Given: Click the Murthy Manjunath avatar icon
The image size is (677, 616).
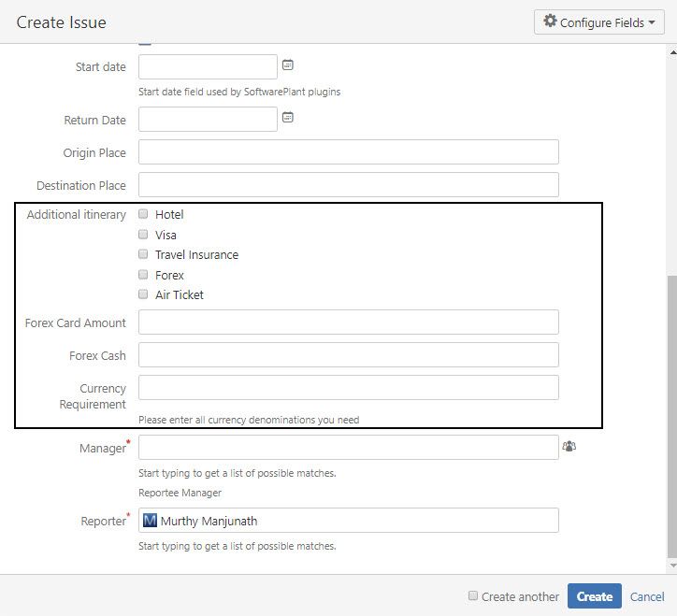Looking at the screenshot, I should [x=150, y=520].
